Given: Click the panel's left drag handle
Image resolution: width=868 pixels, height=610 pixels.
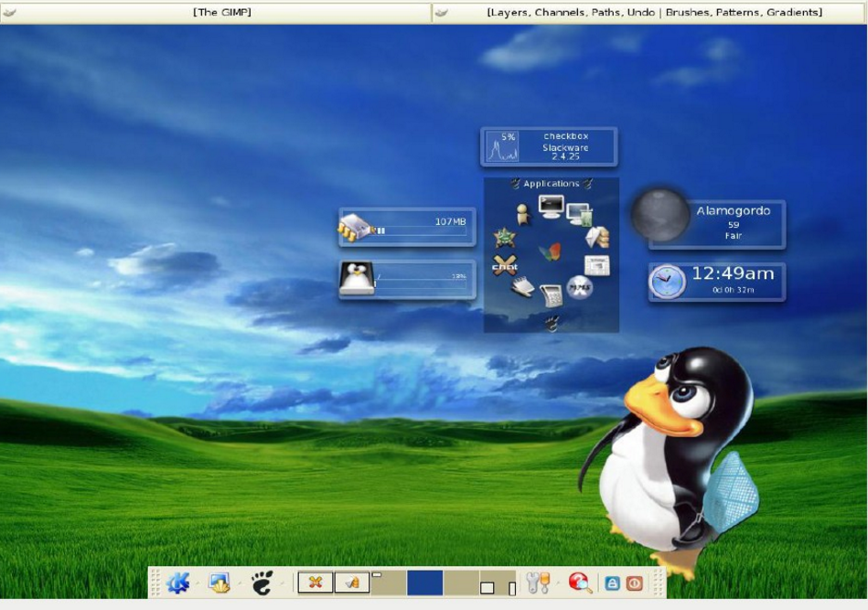Looking at the screenshot, I should point(155,583).
